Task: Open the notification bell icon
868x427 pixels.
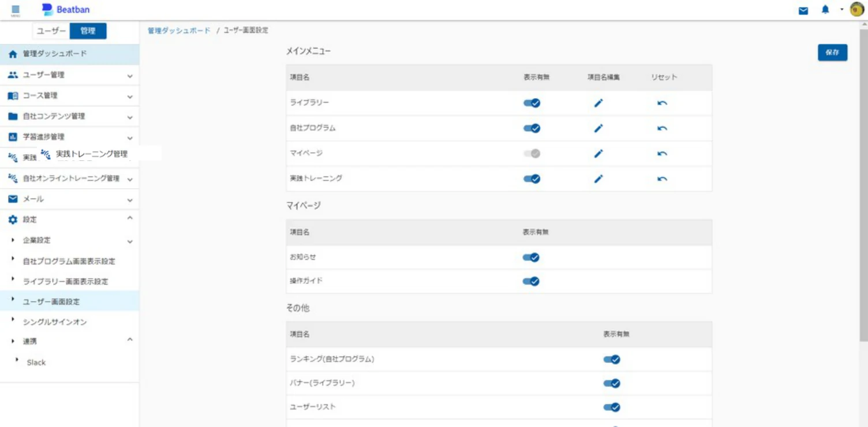Action: pyautogui.click(x=825, y=10)
